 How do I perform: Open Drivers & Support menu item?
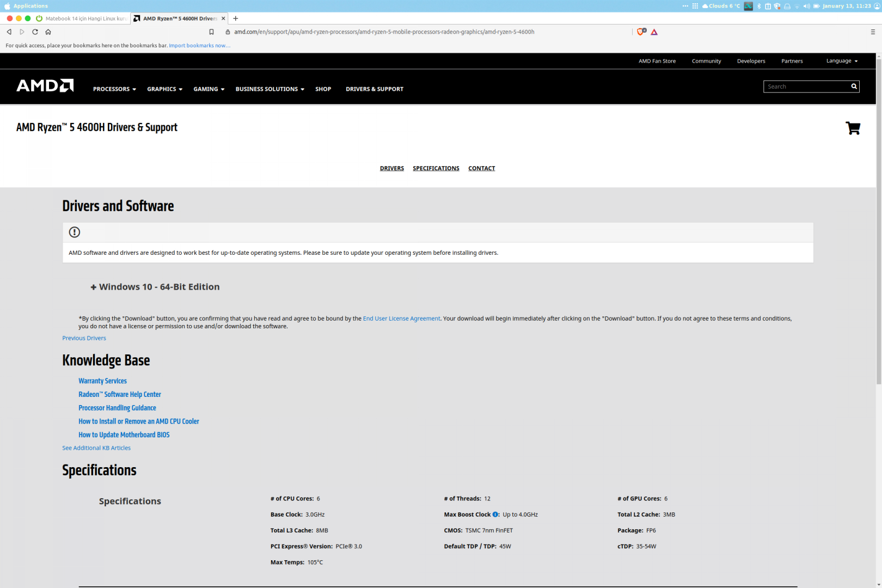click(x=375, y=89)
